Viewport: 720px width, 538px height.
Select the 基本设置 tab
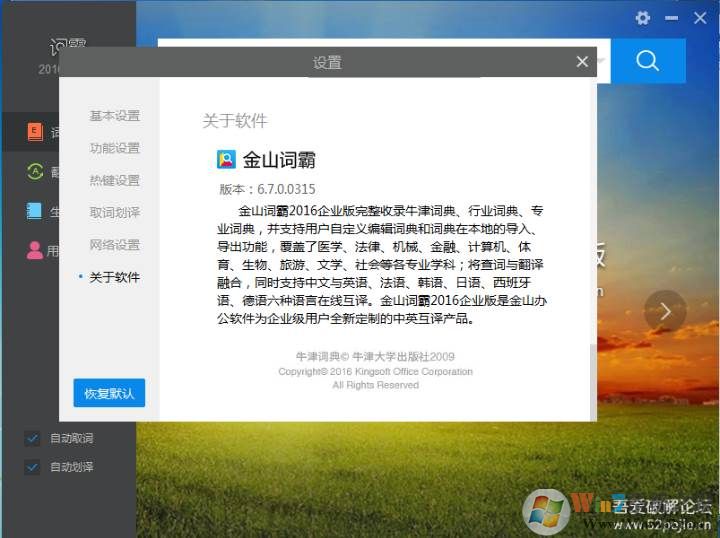(114, 116)
